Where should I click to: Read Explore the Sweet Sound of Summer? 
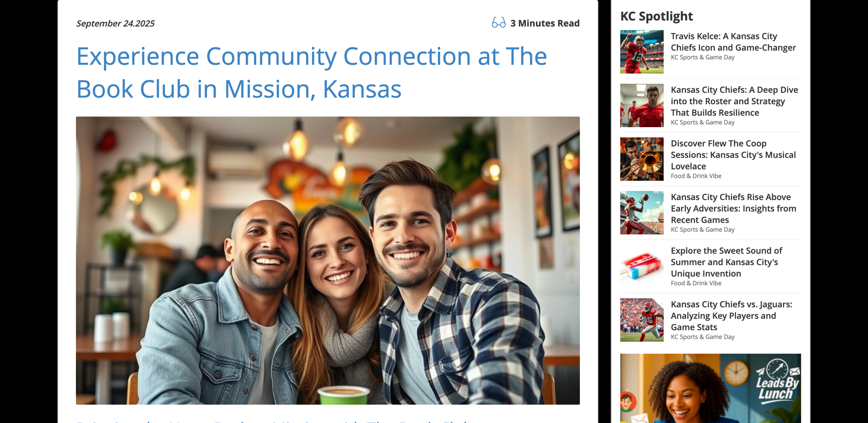pos(727,262)
